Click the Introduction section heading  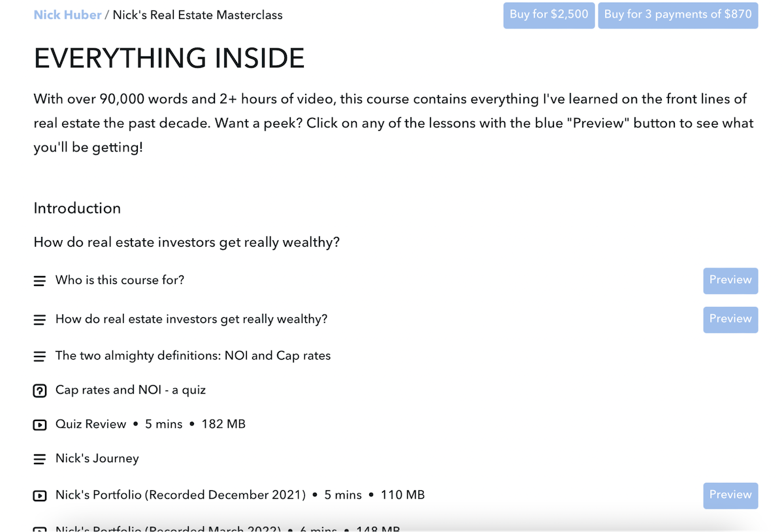77,208
